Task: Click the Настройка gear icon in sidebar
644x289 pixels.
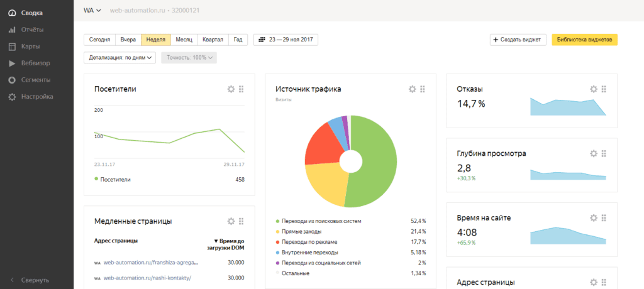Action: (12, 97)
